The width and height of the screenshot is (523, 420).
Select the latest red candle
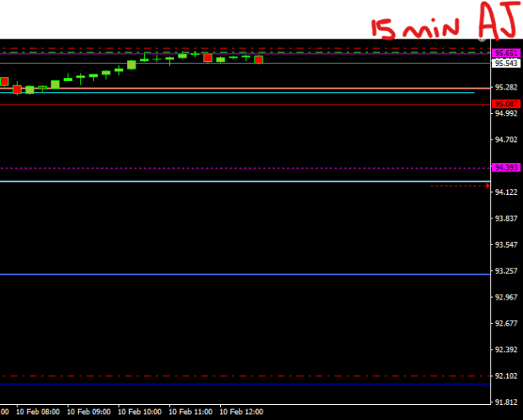[x=259, y=59]
